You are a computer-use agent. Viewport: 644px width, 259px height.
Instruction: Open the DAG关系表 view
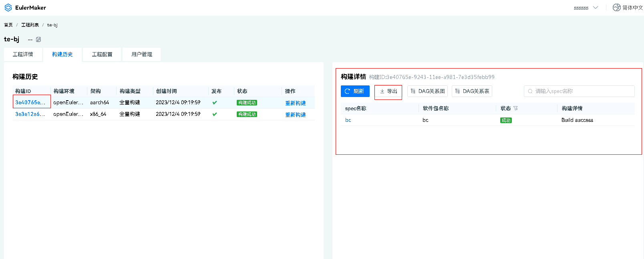(x=472, y=91)
